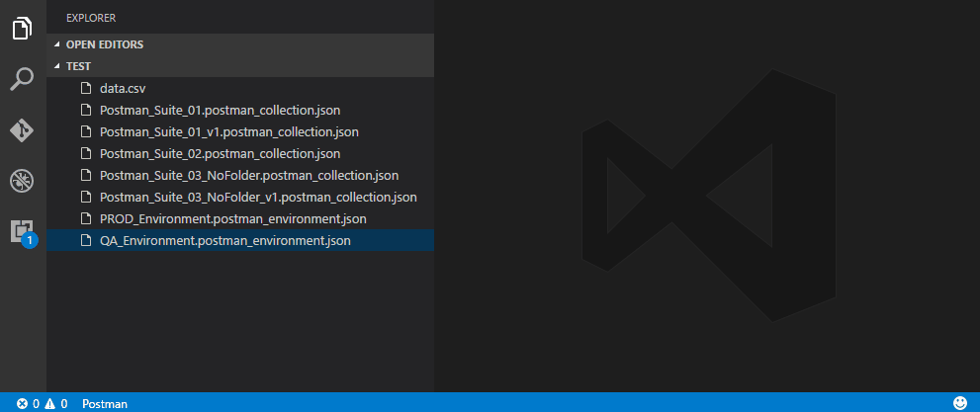Open Postman_Suite_01.postman_collection.json
The width and height of the screenshot is (980, 412).
point(240,111)
